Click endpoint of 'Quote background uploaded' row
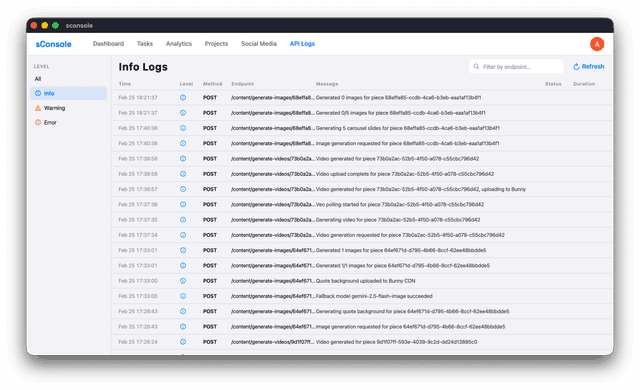 (273, 281)
